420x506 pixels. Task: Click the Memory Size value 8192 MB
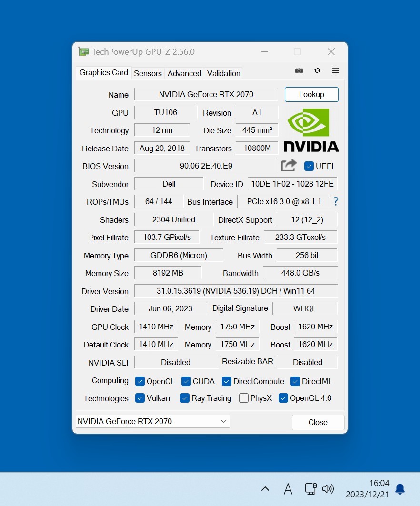tap(168, 273)
